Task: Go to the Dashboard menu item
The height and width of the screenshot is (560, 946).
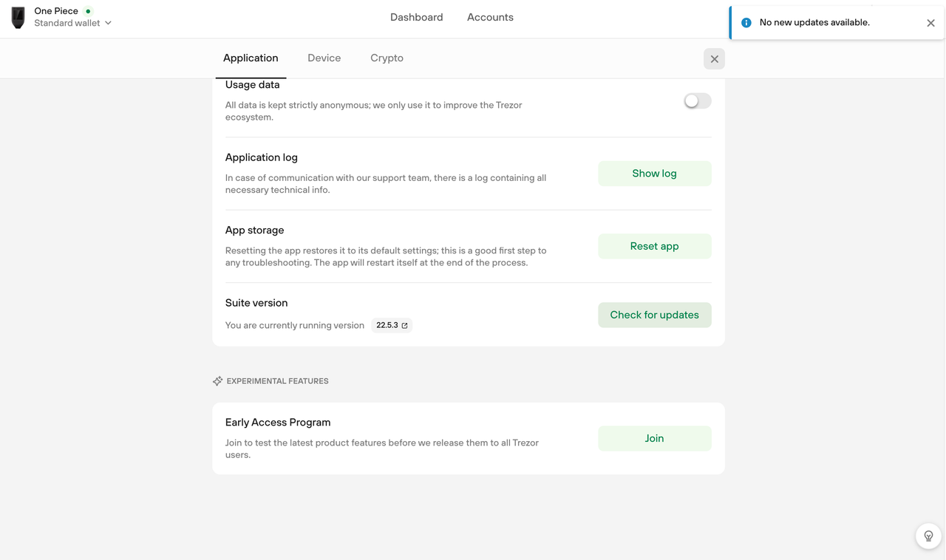Action: click(x=417, y=17)
